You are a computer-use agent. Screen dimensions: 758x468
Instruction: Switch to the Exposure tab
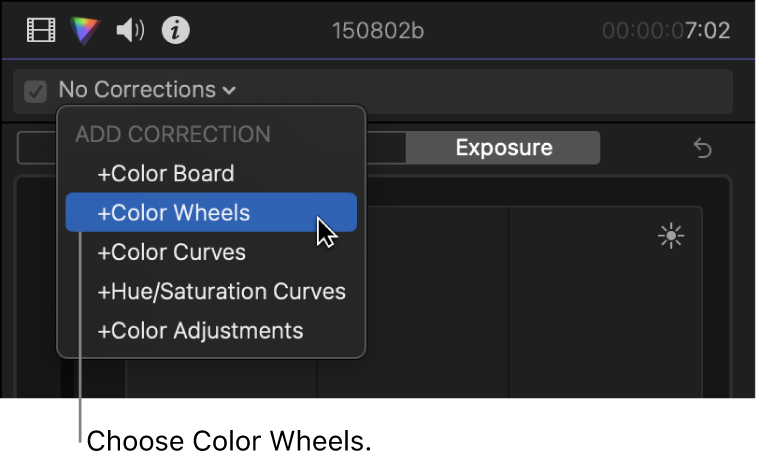(503, 148)
